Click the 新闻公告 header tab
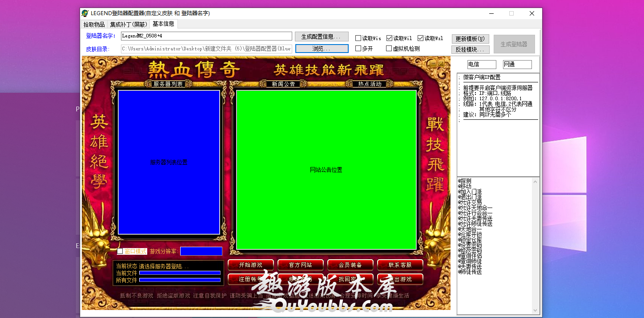The height and width of the screenshot is (318, 644). pos(283,84)
